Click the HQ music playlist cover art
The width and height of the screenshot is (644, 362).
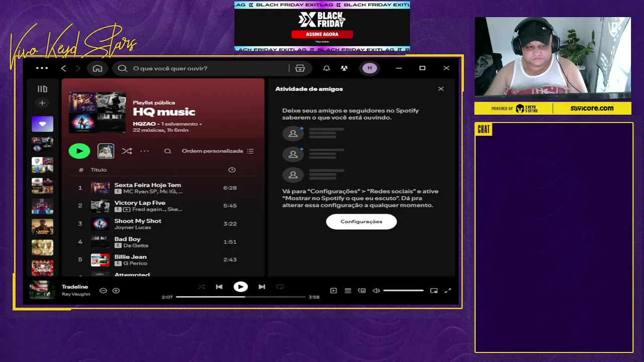(97, 112)
